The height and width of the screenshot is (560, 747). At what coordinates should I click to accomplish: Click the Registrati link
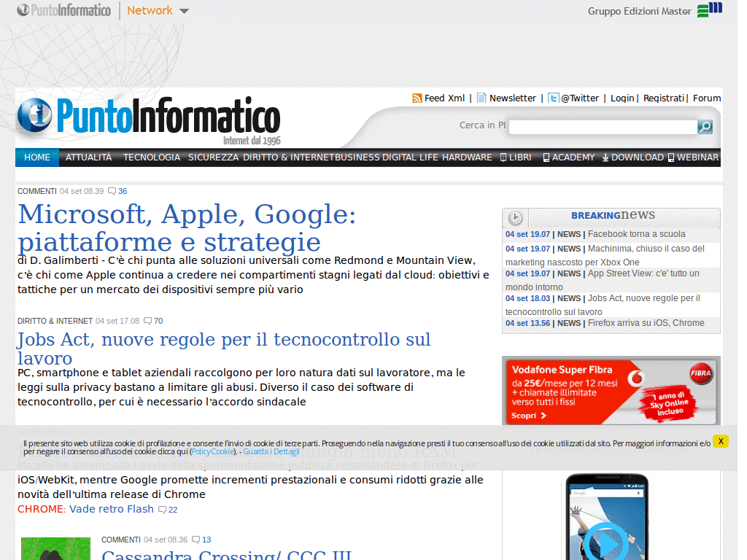tap(664, 98)
